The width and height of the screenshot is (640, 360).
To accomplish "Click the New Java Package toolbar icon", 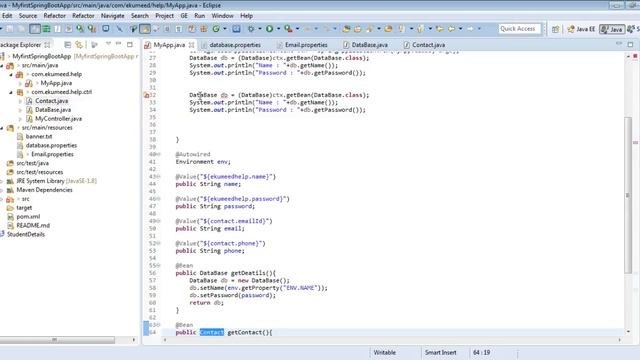I will pos(203,29).
